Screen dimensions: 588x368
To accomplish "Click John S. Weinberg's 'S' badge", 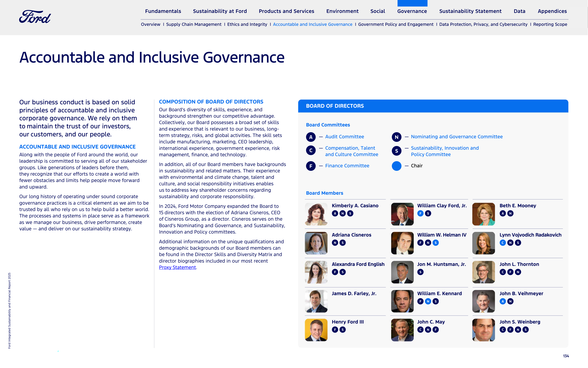I will pos(525,330).
